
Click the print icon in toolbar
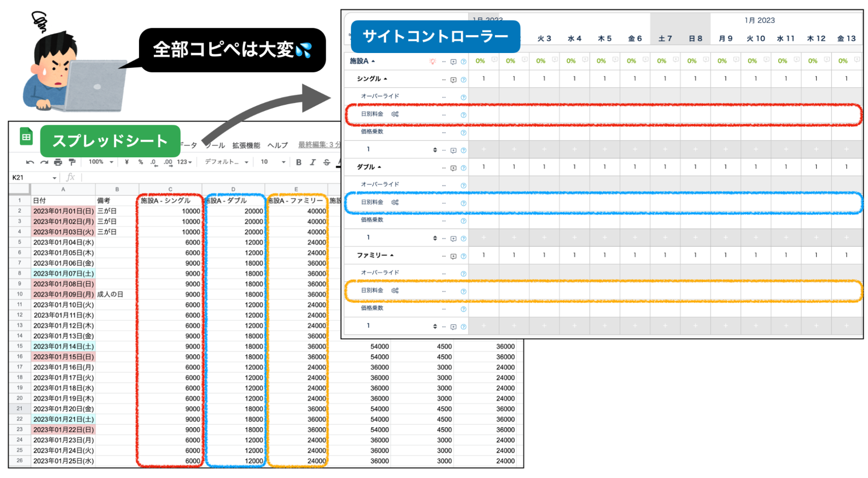(x=58, y=162)
